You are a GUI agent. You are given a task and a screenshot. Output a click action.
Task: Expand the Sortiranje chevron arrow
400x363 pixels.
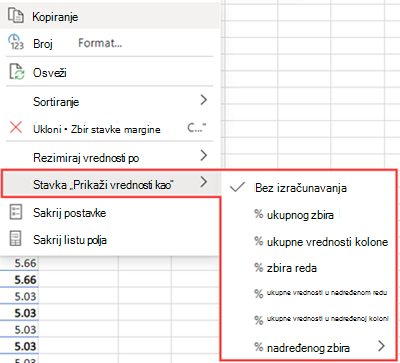(x=204, y=100)
